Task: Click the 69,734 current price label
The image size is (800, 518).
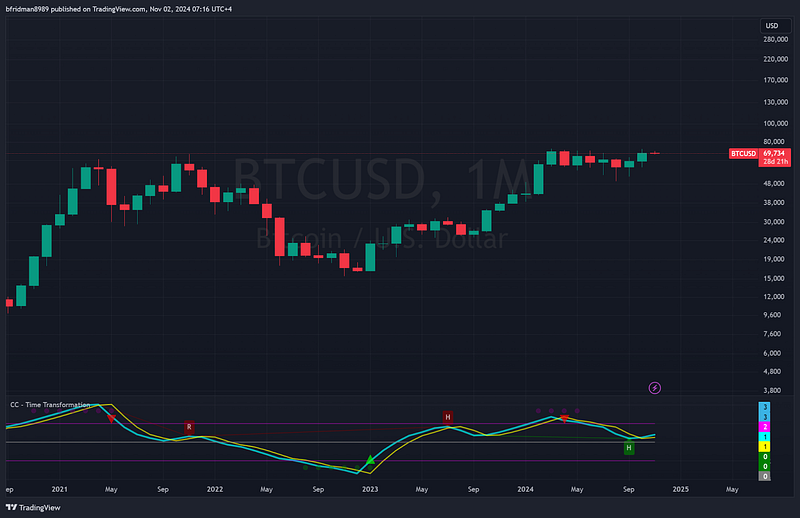Action: coord(774,153)
